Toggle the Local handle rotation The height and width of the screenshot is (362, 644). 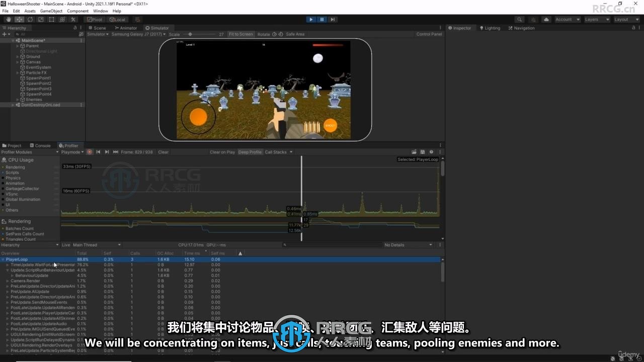[x=117, y=20]
